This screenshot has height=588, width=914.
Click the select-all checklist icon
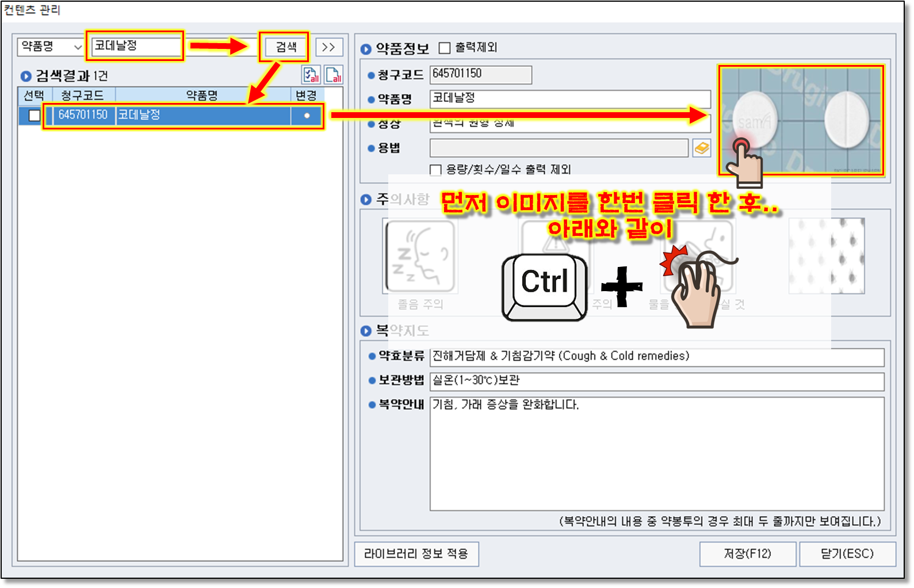pos(311,75)
